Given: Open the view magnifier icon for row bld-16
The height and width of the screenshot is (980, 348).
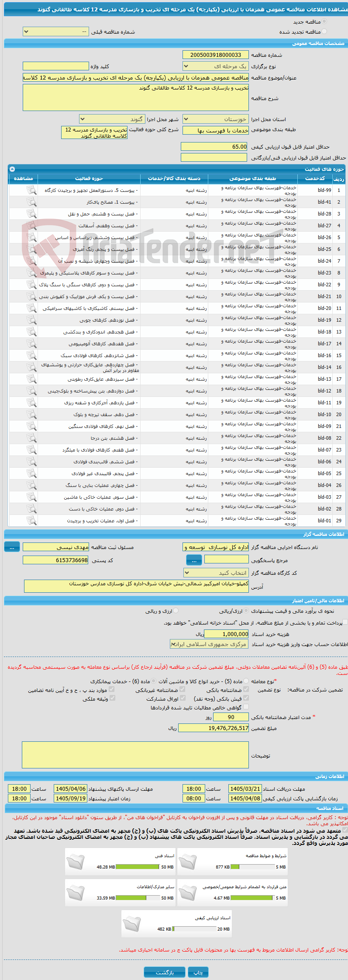Looking at the screenshot, I should click(31, 355).
